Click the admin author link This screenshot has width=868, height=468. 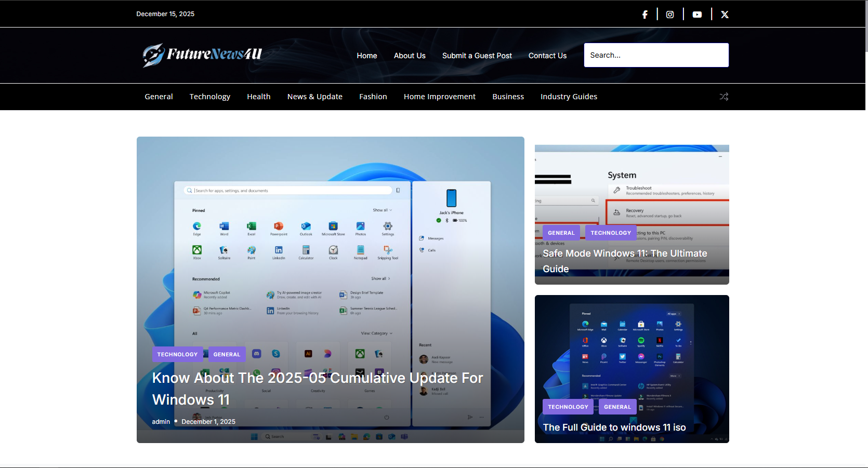[161, 422]
